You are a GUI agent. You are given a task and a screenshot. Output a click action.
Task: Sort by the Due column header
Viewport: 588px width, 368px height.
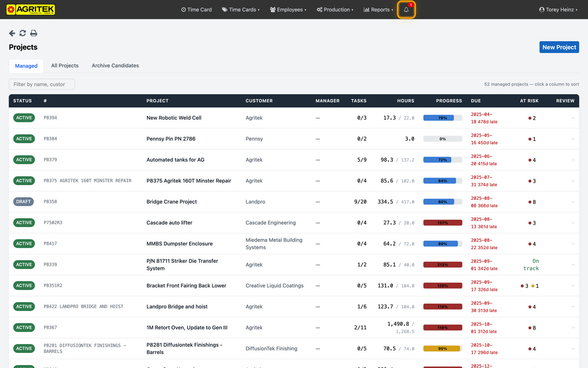click(x=476, y=101)
